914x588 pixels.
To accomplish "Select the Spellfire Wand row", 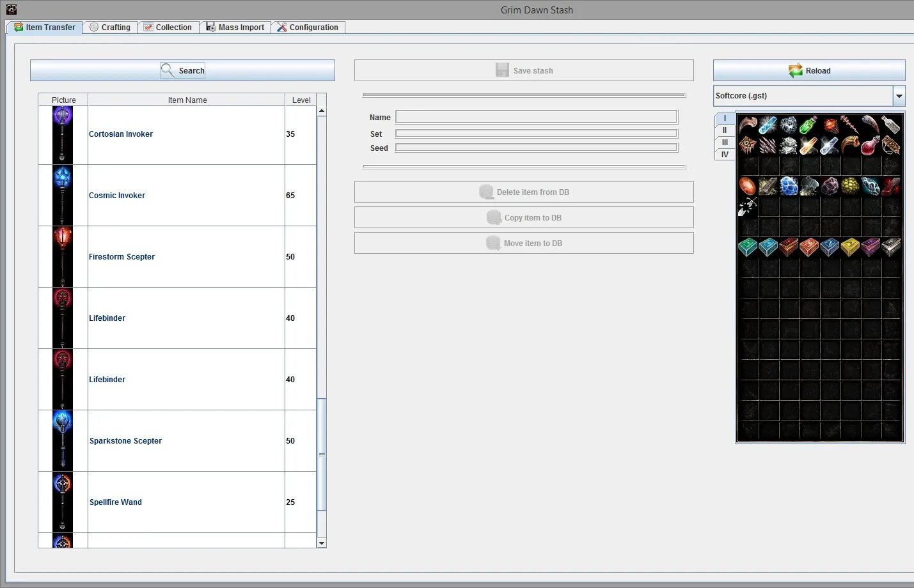I will click(177, 502).
